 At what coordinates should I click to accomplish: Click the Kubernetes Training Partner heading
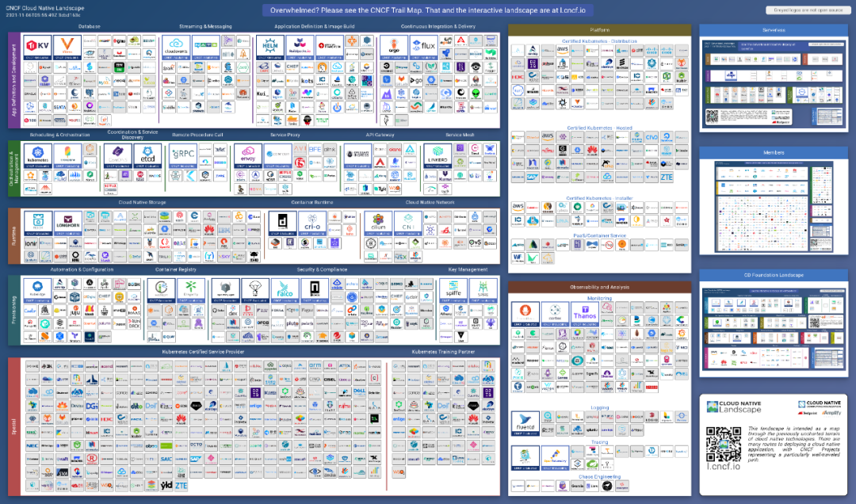(443, 352)
